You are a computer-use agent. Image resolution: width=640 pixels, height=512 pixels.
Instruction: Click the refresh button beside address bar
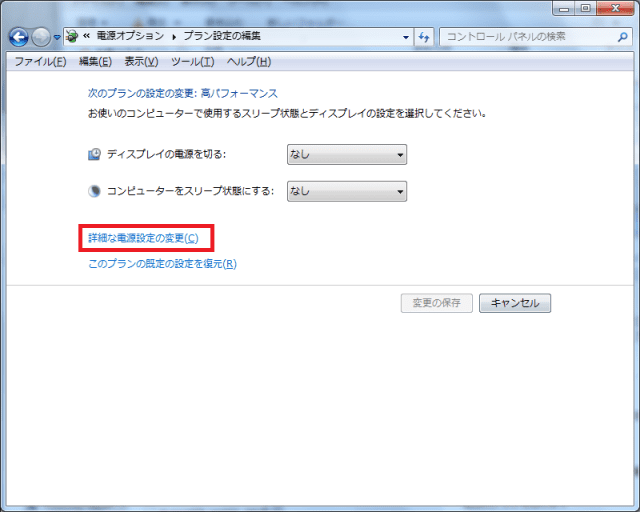coord(424,37)
